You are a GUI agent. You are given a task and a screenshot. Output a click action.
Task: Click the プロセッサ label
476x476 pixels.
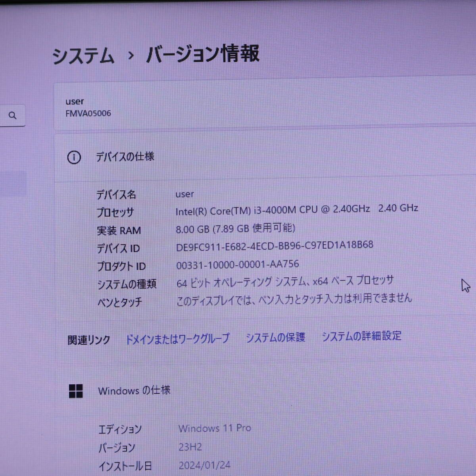pos(115,213)
